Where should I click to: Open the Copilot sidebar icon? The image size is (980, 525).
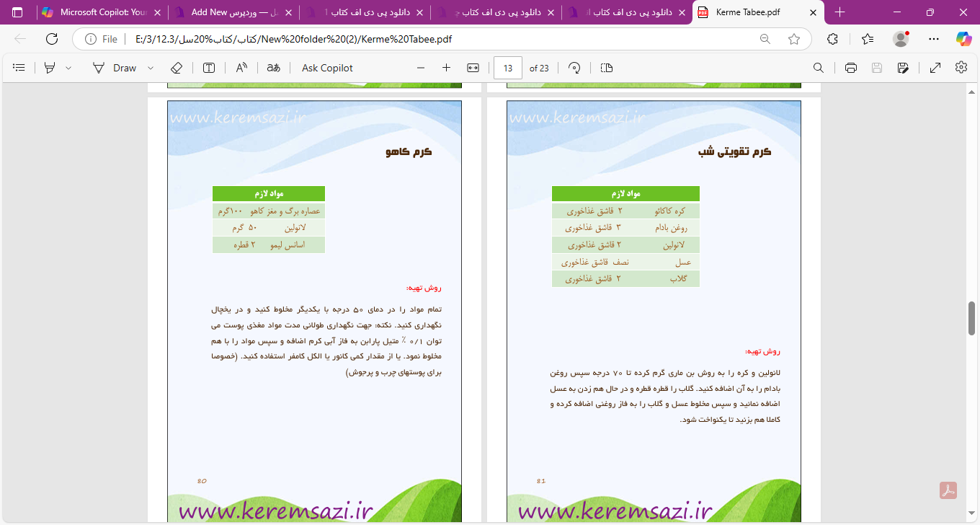tap(963, 39)
